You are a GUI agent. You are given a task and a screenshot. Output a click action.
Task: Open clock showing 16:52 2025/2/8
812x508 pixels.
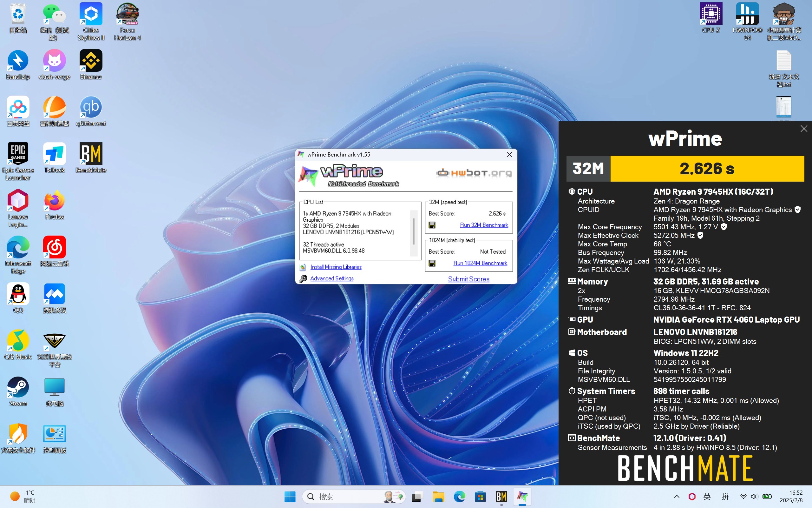791,497
